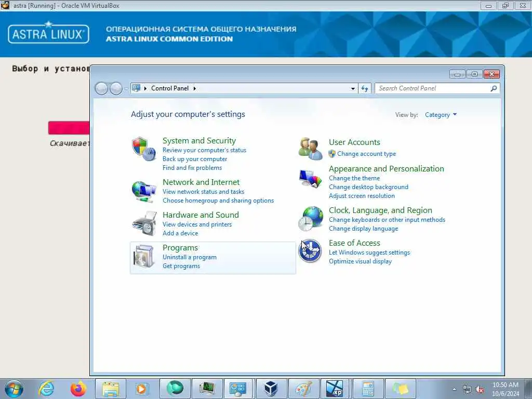Launch Internet Explorer from the taskbar

46,389
